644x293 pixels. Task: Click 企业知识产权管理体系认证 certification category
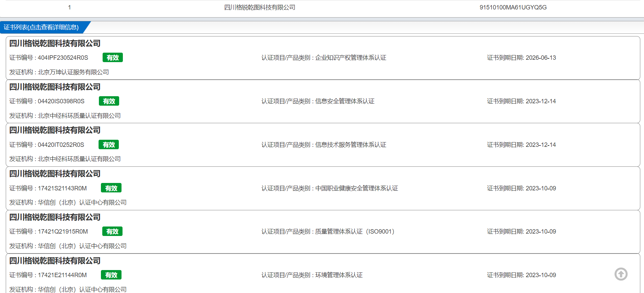[x=351, y=58]
